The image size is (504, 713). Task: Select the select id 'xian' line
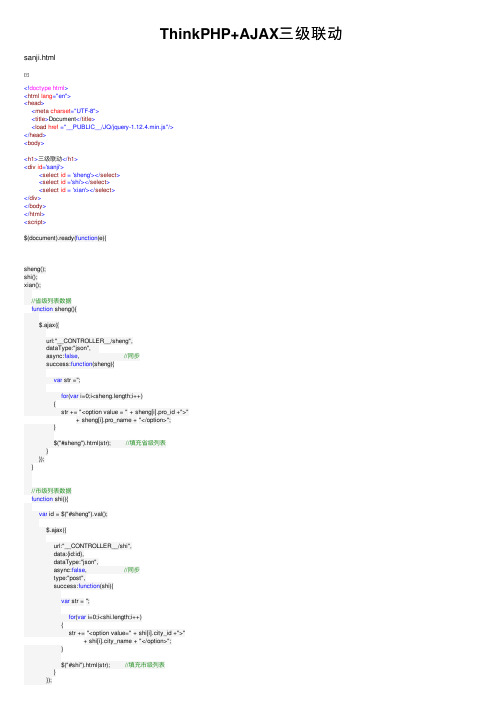point(77,190)
